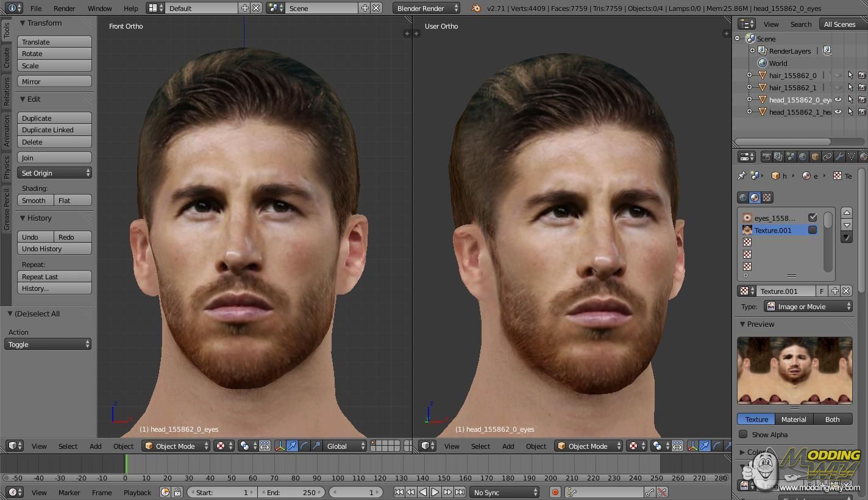The image size is (868, 500).
Task: Click the move texture slot up arrow
Action: pos(846,212)
